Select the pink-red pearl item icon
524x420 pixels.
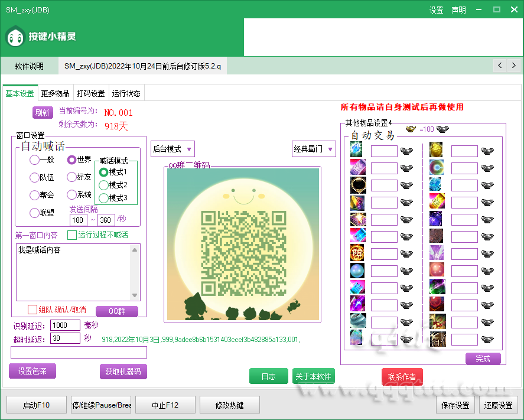[437, 269]
